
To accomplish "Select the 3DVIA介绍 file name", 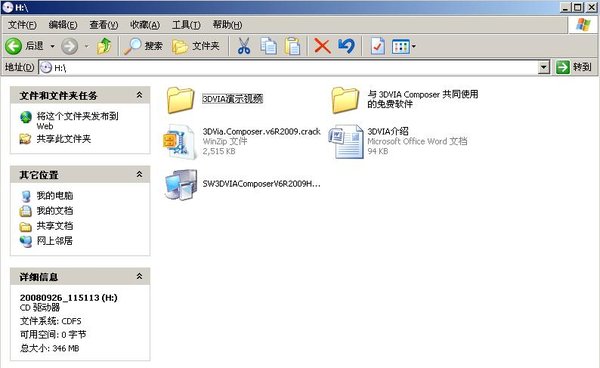I will click(388, 131).
